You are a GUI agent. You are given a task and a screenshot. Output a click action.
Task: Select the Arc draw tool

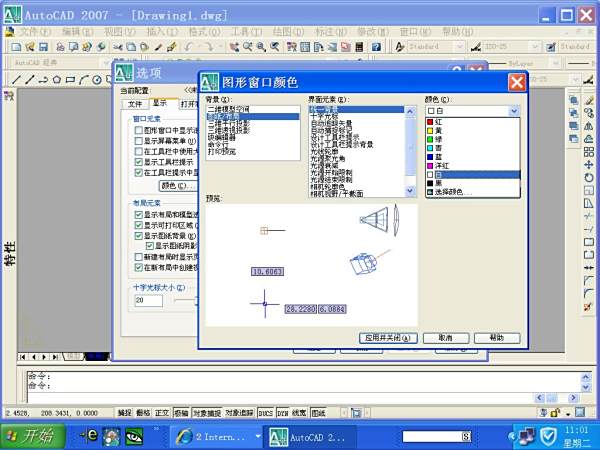[x=83, y=80]
